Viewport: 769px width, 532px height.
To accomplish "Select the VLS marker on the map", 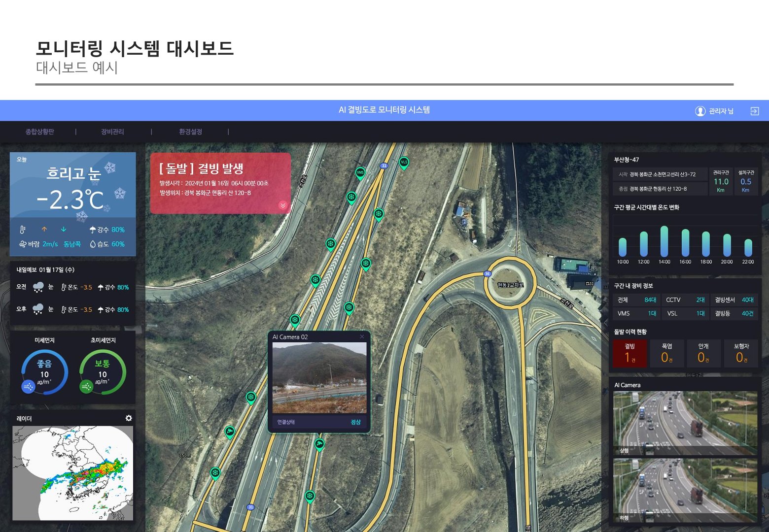I will (x=404, y=163).
